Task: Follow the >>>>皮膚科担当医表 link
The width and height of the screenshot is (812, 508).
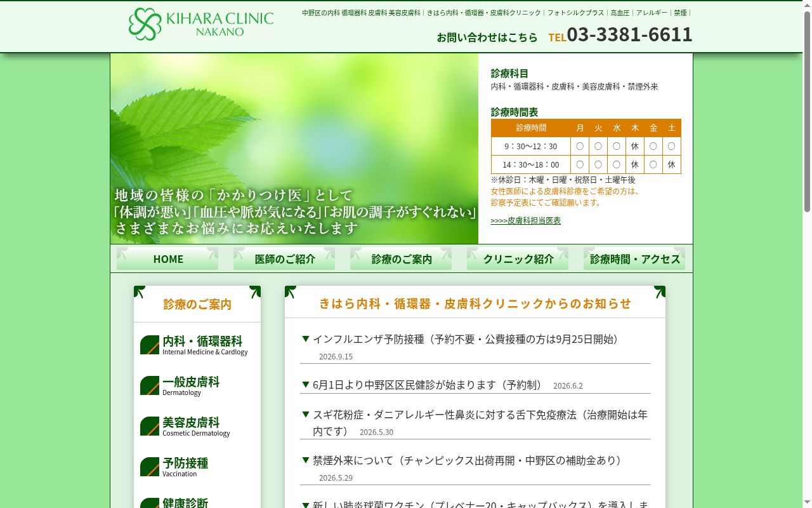Action: click(x=525, y=220)
